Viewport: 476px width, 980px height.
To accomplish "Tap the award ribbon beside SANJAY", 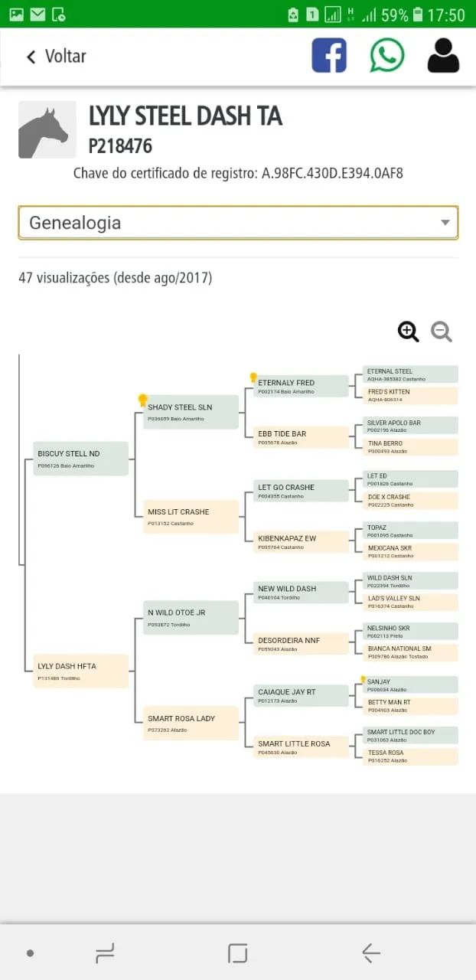I will 363,680.
